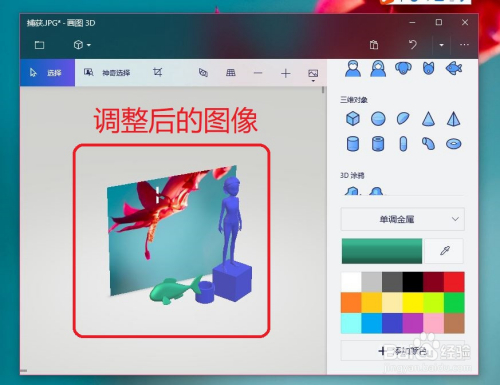This screenshot has height=385, width=500.
Task: Click the perspective grid icon in the toolbar
Action: 231,73
